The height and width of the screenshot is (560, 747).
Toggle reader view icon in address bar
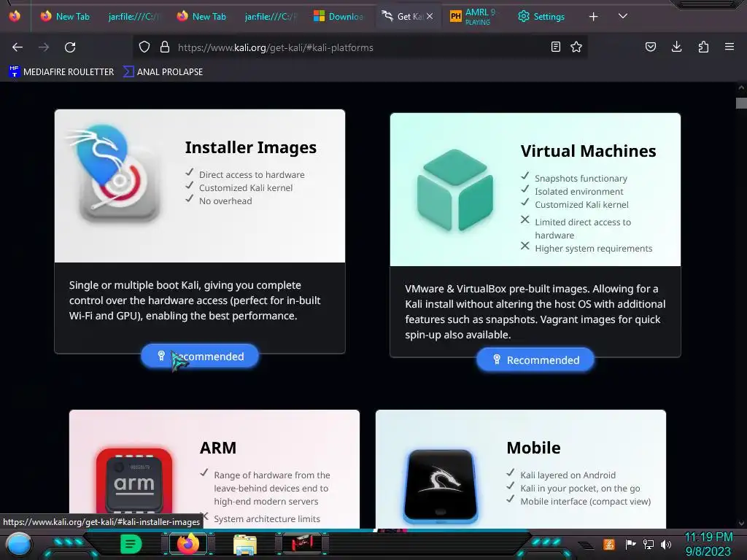click(555, 47)
